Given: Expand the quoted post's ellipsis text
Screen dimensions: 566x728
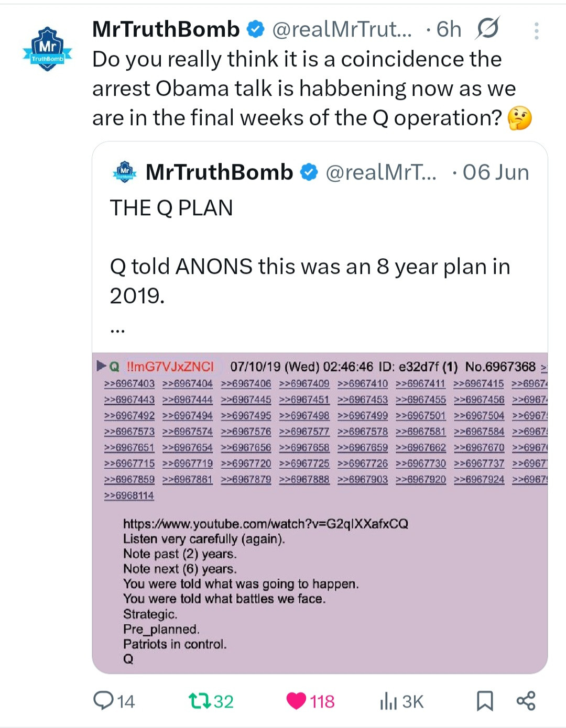Looking at the screenshot, I should (x=118, y=329).
